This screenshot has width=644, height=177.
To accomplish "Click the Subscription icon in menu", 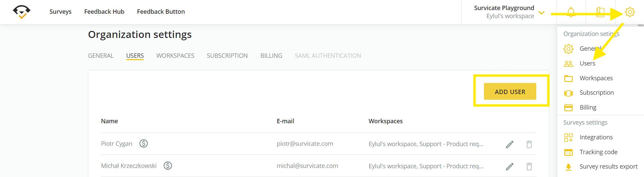I will pos(568,93).
